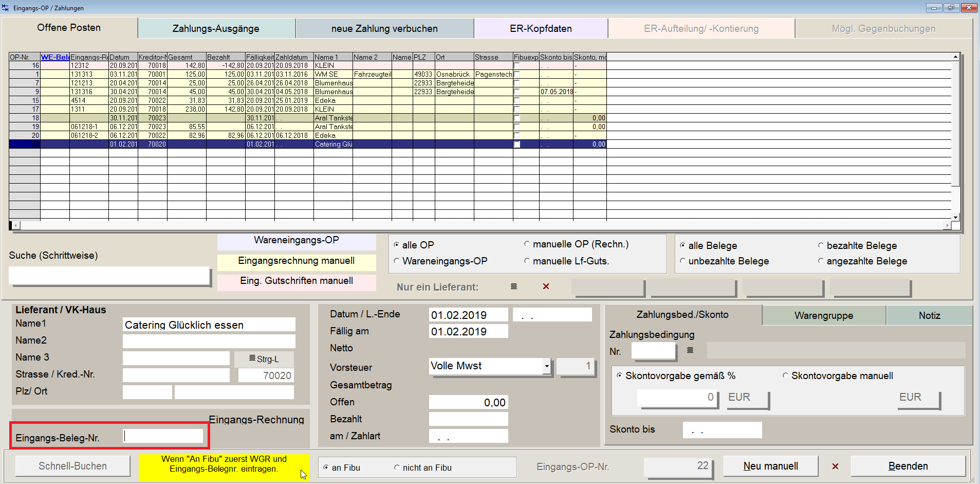Open ER-Kopfdaten tab
The image size is (980, 484).
541,28
